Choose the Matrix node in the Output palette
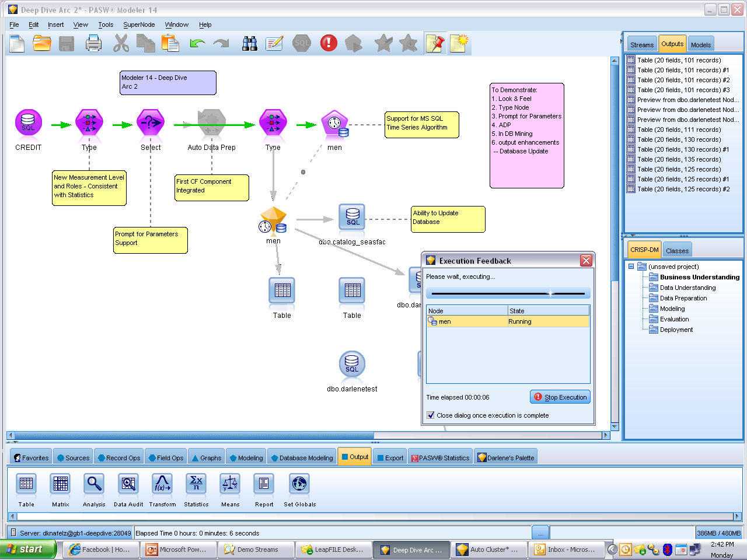 pyautogui.click(x=61, y=484)
